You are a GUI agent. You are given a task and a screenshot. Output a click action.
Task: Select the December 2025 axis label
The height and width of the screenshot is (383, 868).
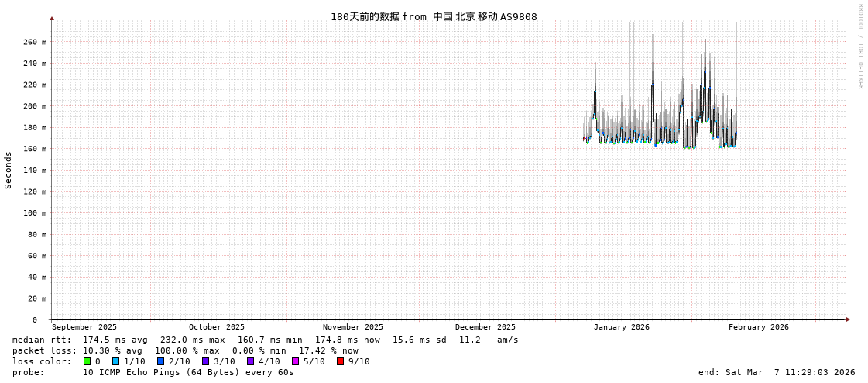[485, 327]
